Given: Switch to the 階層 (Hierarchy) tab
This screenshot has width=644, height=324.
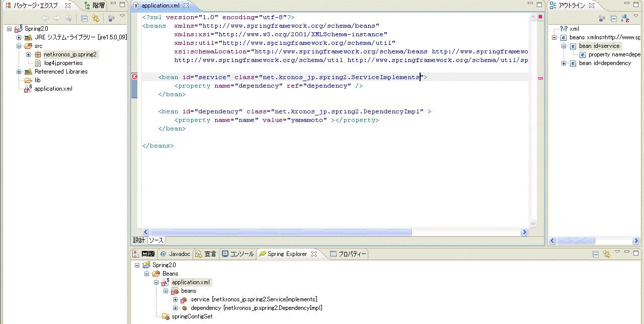Looking at the screenshot, I should (x=94, y=6).
